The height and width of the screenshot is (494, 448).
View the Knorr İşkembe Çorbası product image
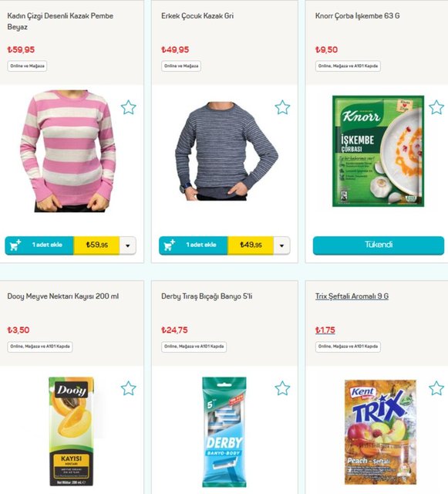(x=378, y=151)
